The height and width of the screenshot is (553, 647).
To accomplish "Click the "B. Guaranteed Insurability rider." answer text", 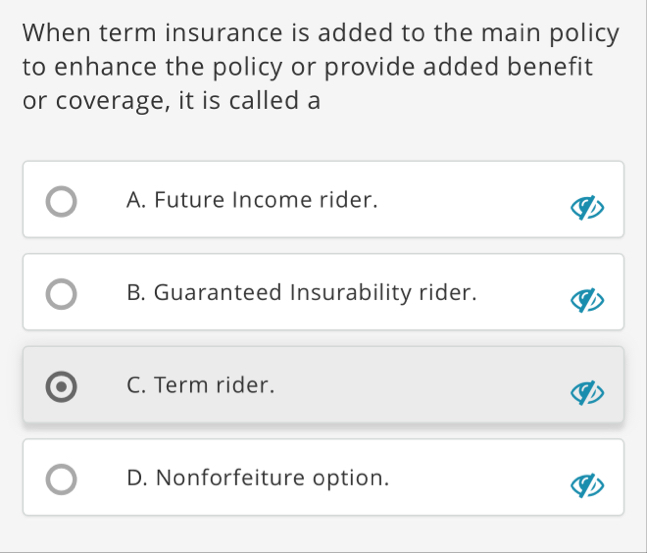I will click(x=302, y=293).
